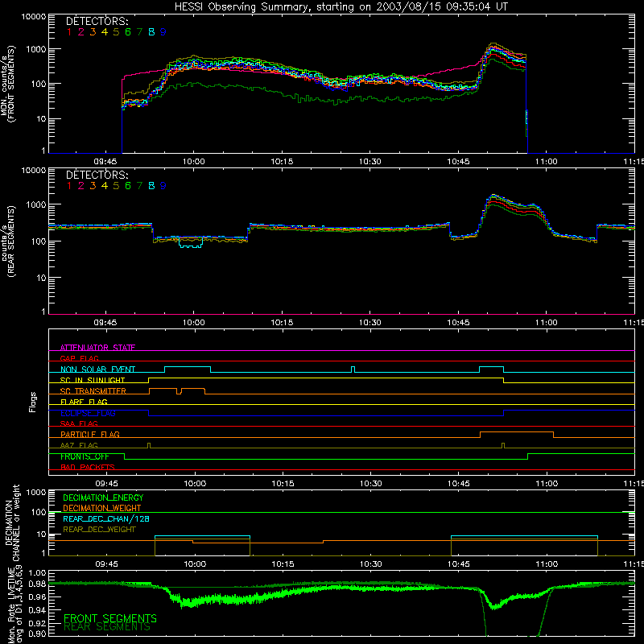Viewport: 644px width, 644px height.
Task: Click the vertical Flags axis title
Action: (32, 402)
